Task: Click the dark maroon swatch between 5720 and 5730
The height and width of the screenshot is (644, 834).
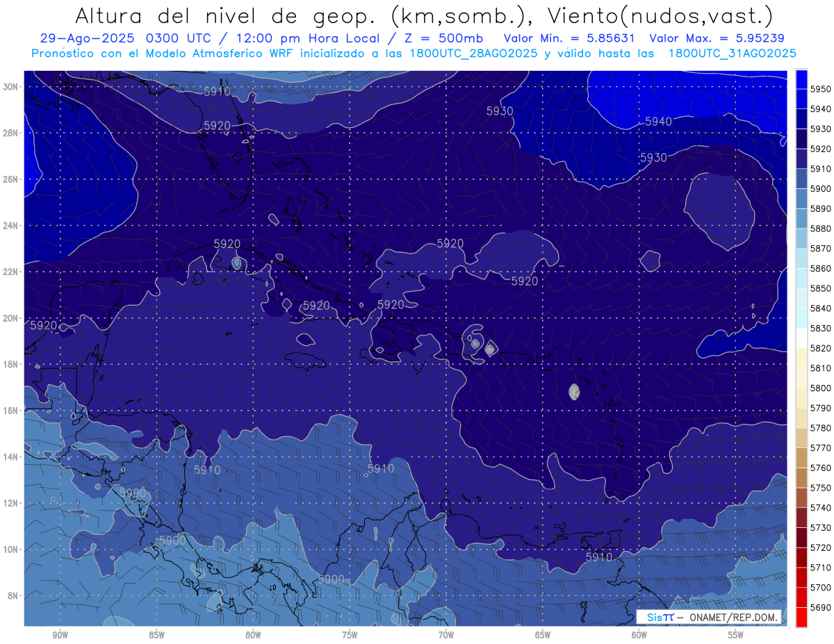Action: click(801, 538)
